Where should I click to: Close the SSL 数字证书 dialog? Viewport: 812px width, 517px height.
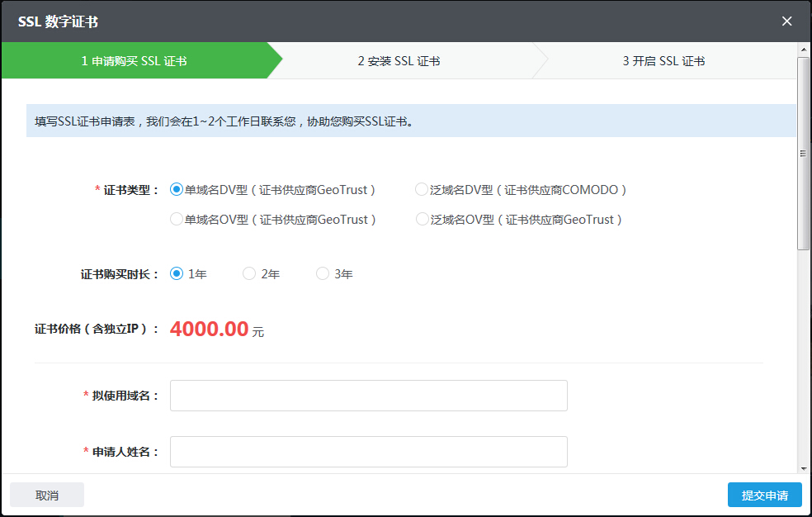[786, 21]
